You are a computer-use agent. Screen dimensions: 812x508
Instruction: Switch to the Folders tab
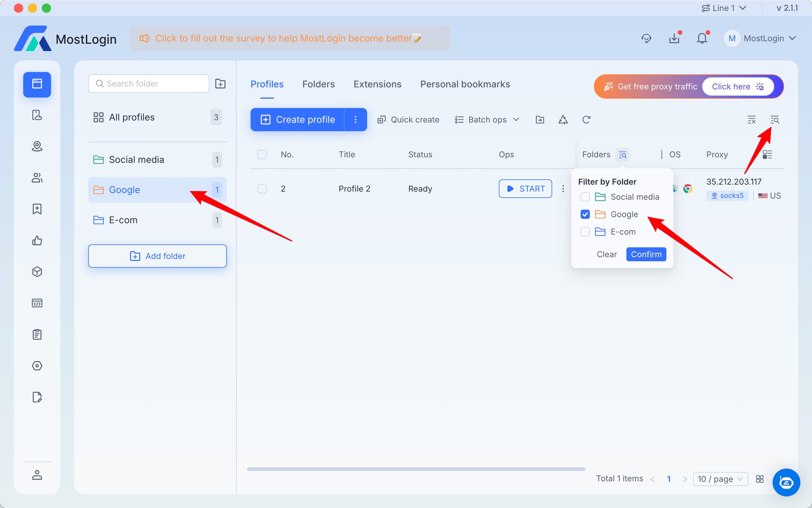click(318, 84)
